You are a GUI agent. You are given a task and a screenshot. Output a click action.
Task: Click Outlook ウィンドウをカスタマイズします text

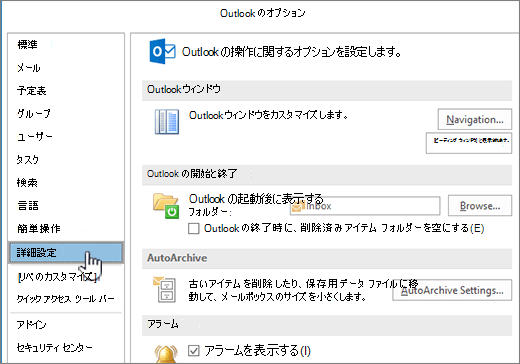point(269,115)
